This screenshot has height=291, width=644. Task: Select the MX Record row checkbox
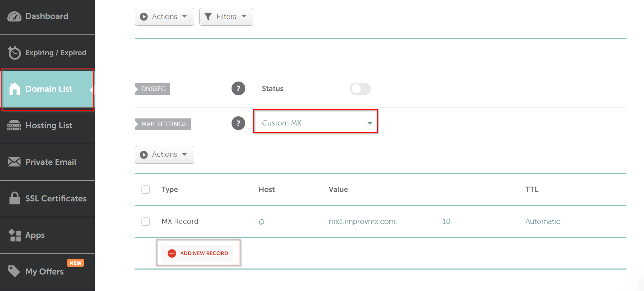[x=145, y=222]
